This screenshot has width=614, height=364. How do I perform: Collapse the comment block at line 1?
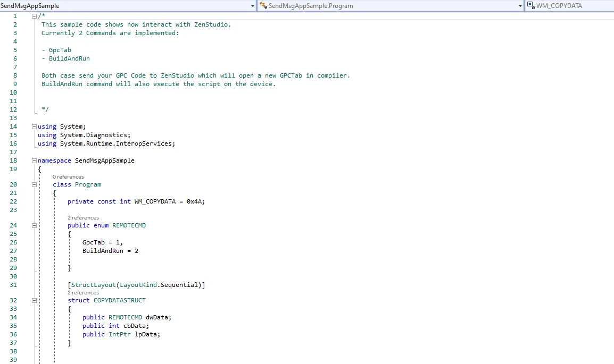pos(34,16)
